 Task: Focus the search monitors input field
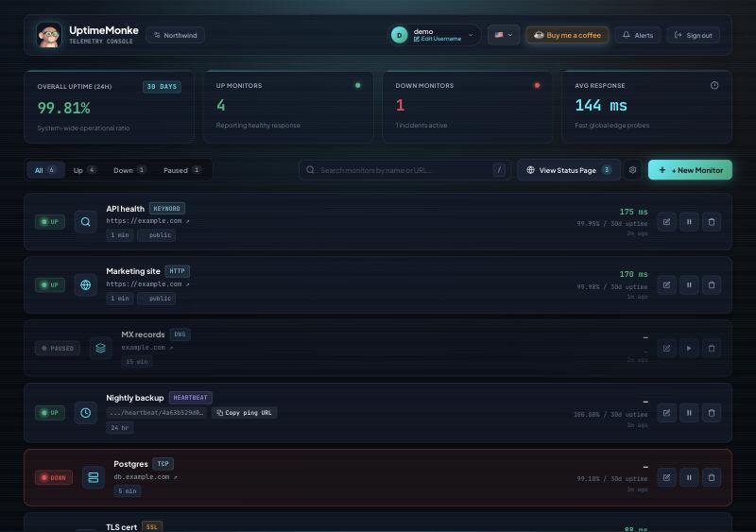point(405,170)
